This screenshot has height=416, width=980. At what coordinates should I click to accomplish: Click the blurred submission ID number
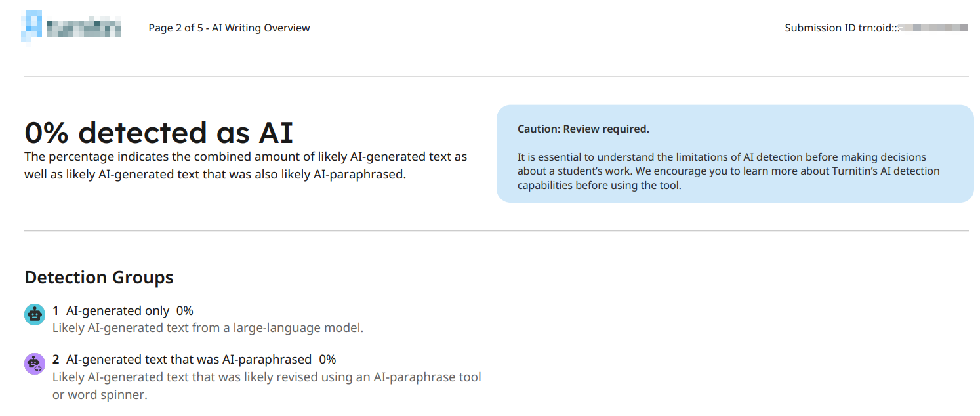[x=934, y=28]
